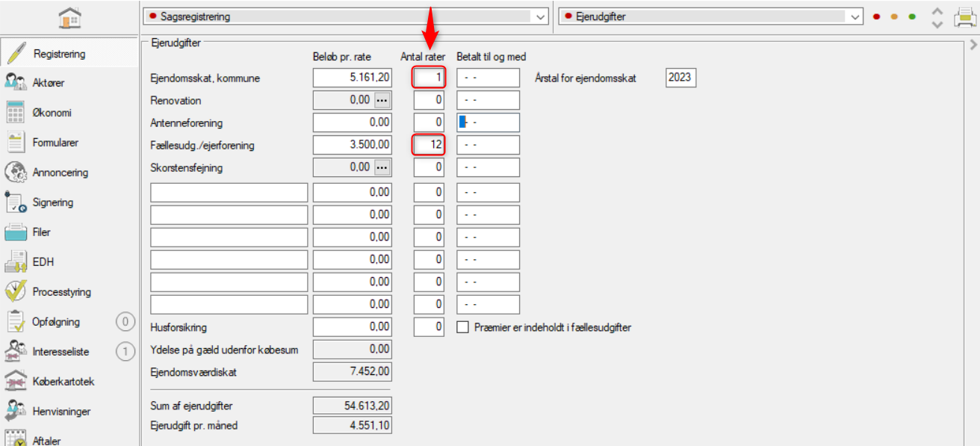Click the up chevron next to printer
980x446 pixels.
tap(938, 10)
